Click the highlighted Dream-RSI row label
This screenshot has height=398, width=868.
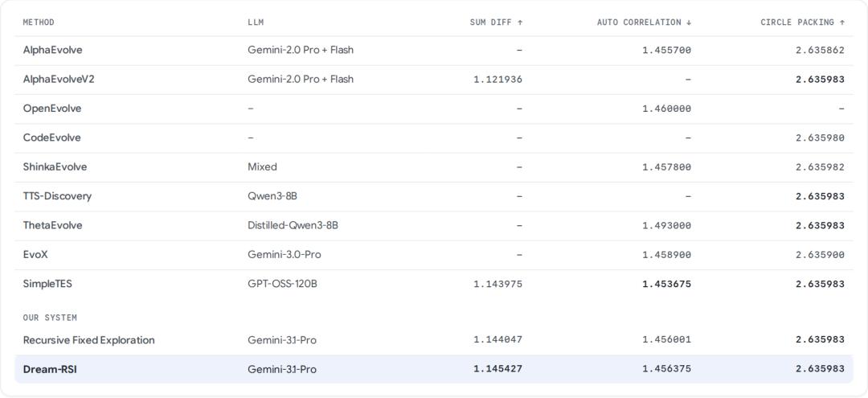coord(50,369)
